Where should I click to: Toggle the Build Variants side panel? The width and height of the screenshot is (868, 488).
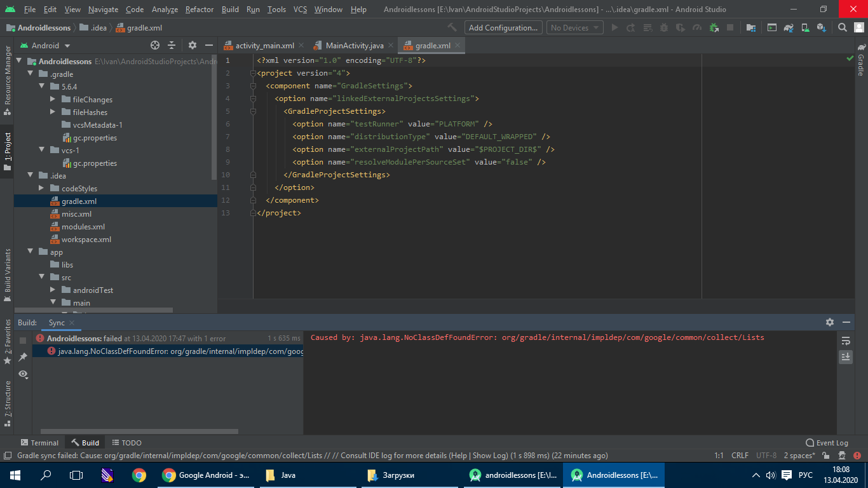pyautogui.click(x=7, y=275)
